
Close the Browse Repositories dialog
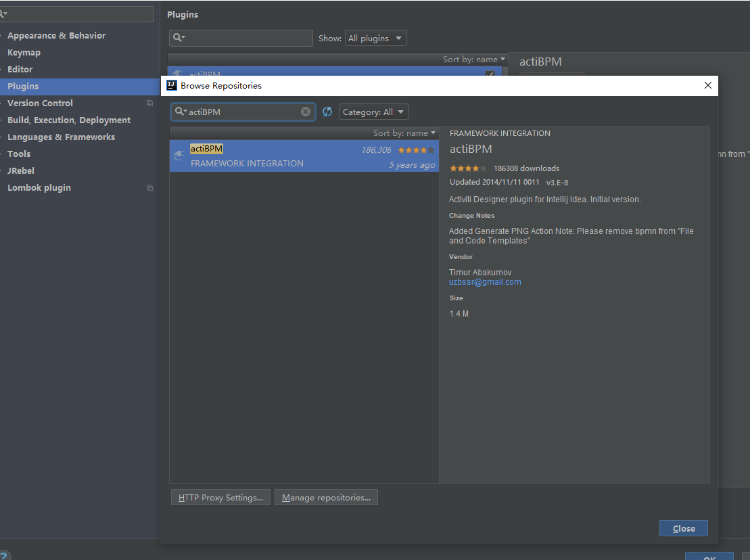click(708, 86)
